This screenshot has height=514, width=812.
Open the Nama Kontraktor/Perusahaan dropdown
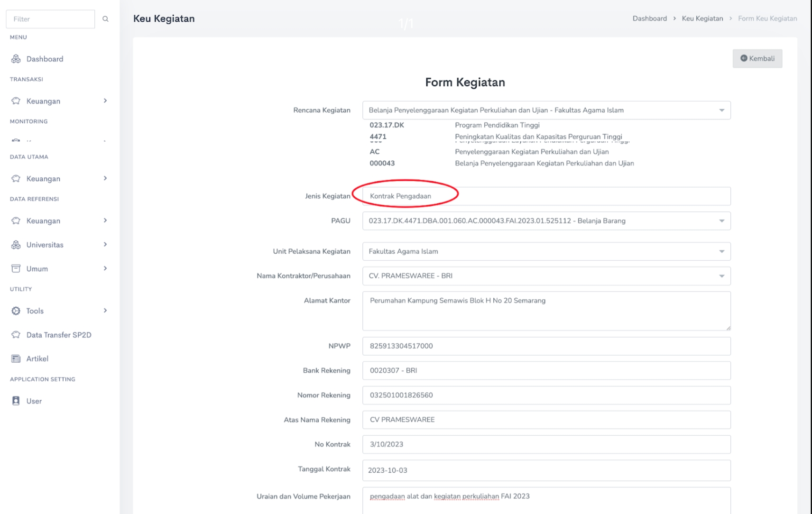pos(721,276)
